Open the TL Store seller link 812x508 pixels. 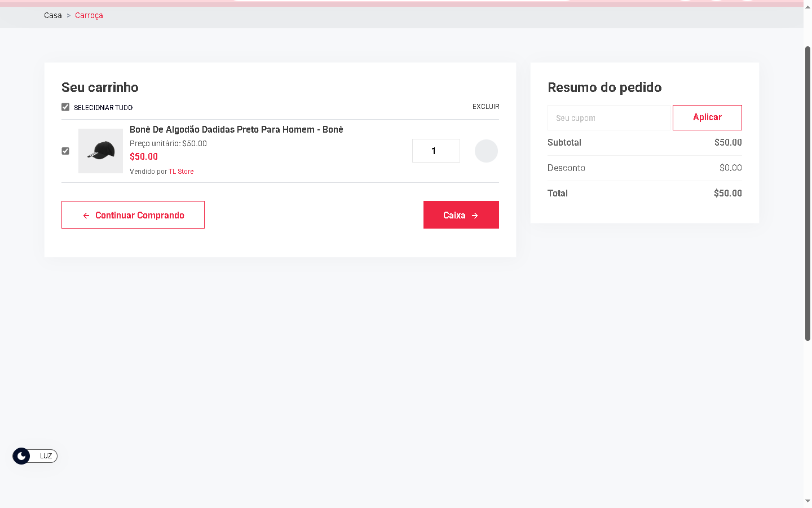[x=181, y=172]
